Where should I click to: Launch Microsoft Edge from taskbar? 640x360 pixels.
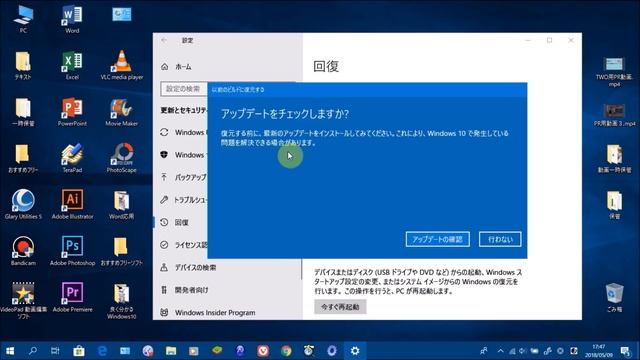click(102, 351)
